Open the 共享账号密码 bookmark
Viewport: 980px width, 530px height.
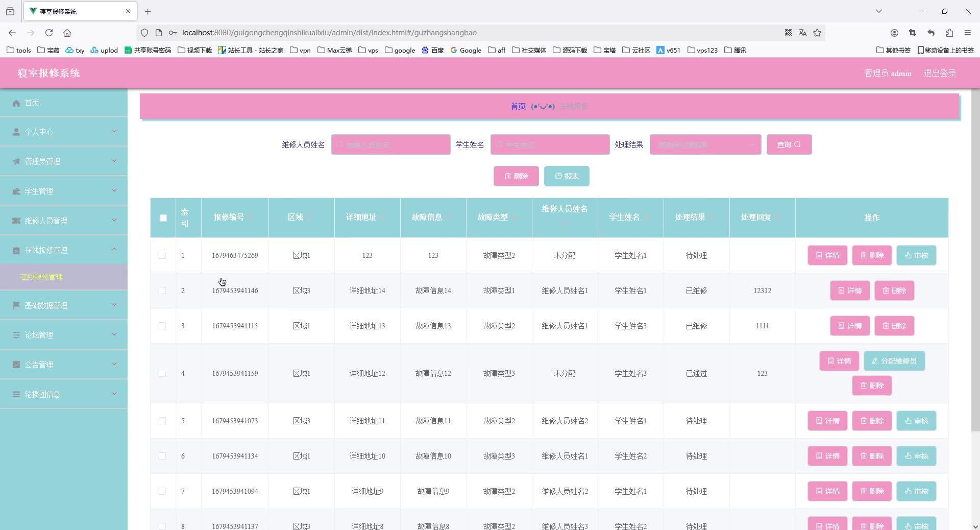coord(148,50)
